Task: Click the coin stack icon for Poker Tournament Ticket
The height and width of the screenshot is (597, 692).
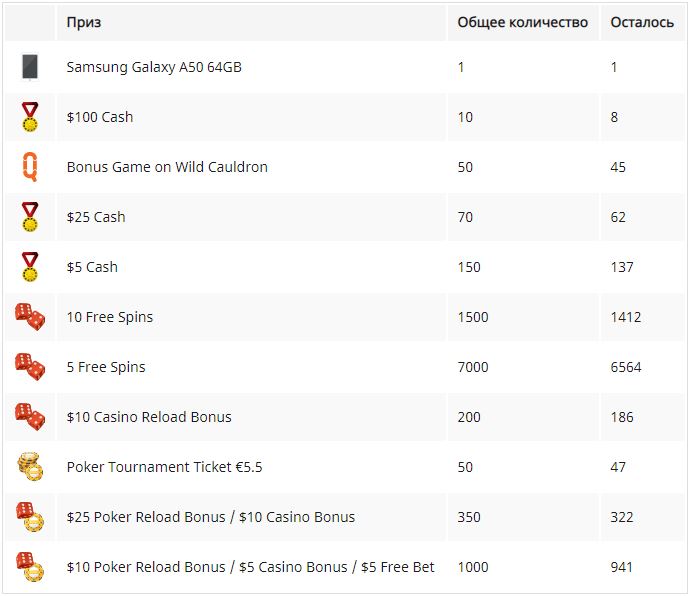Action: coord(30,467)
